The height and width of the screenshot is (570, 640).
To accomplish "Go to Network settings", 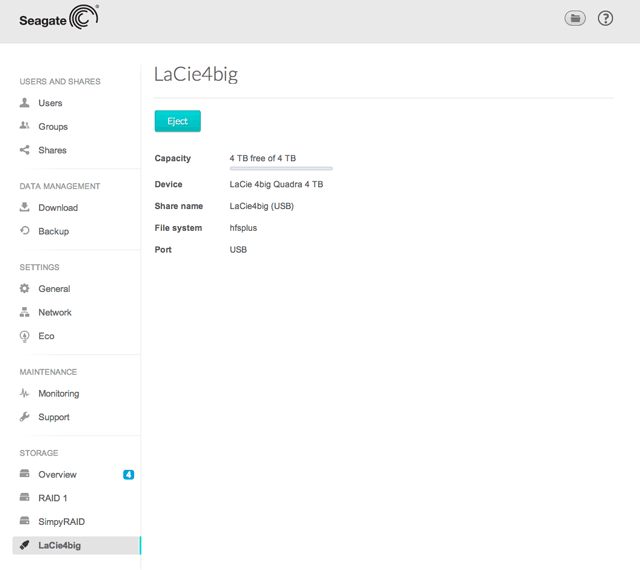I will coord(55,312).
